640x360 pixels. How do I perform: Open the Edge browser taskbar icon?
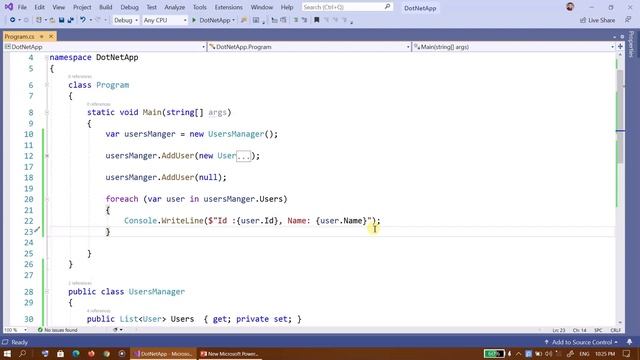[x=76, y=353]
